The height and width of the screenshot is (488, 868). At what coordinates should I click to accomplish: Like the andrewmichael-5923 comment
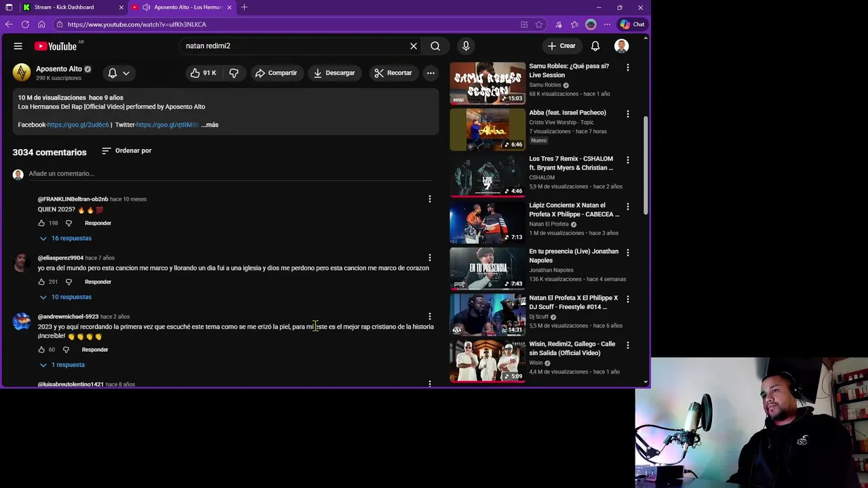[x=41, y=350]
